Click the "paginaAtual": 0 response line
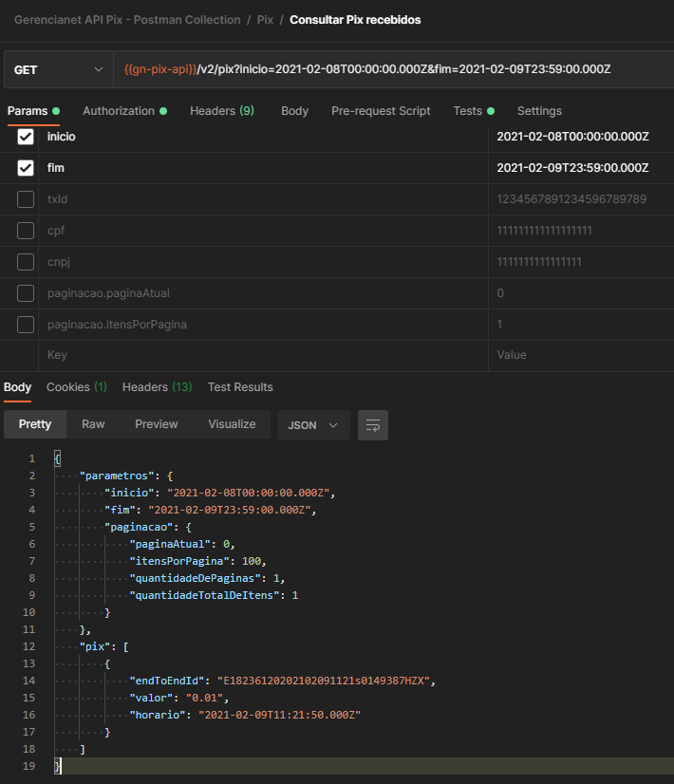The image size is (674, 784). (x=182, y=544)
